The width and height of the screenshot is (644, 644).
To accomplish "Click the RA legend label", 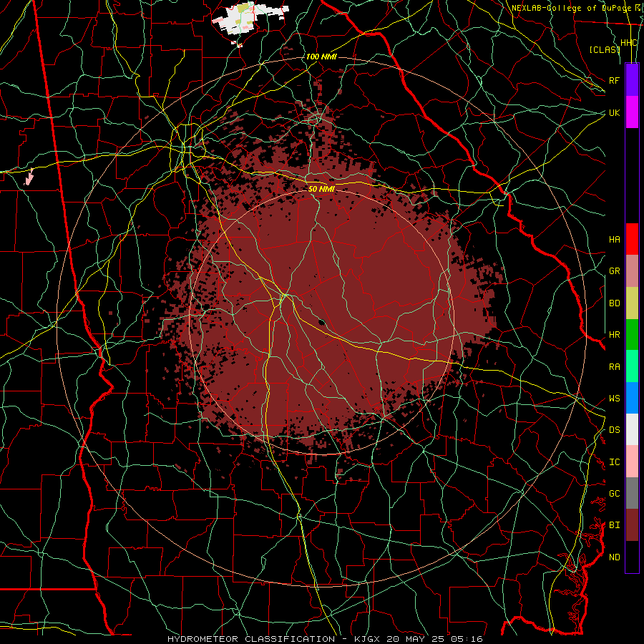I will [614, 366].
